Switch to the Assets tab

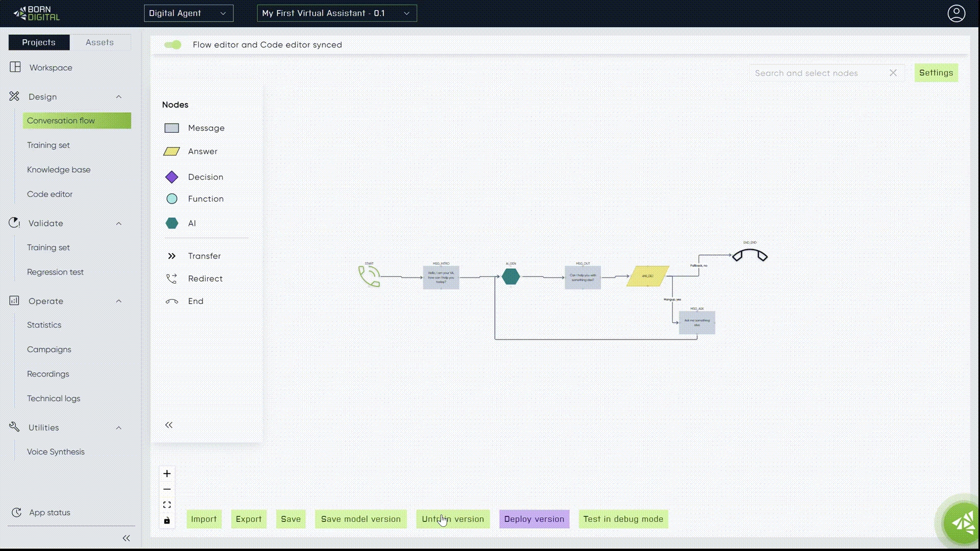[100, 42]
